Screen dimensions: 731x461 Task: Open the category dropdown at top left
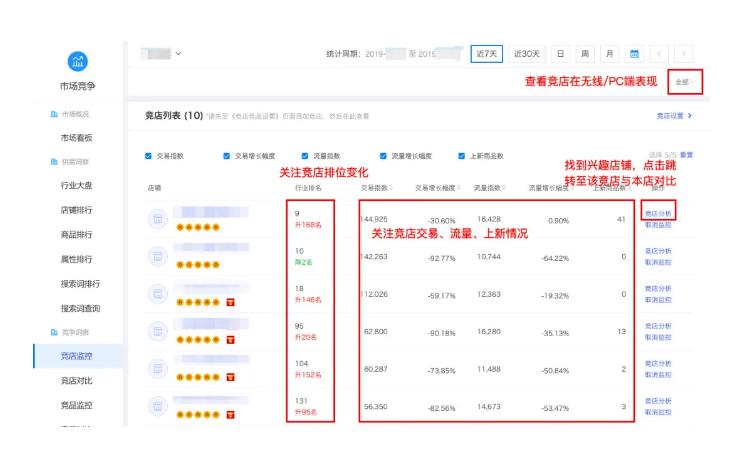click(161, 54)
